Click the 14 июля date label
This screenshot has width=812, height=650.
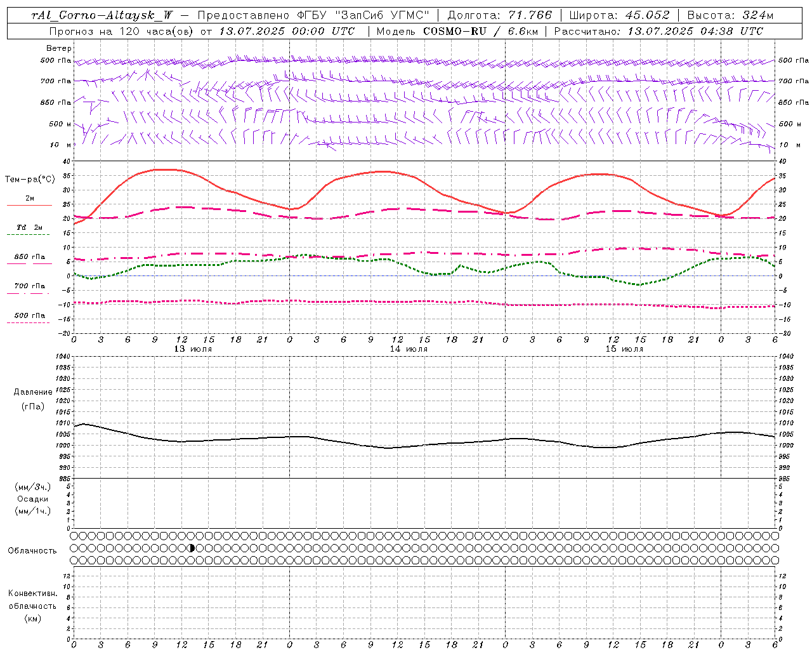[x=409, y=349]
